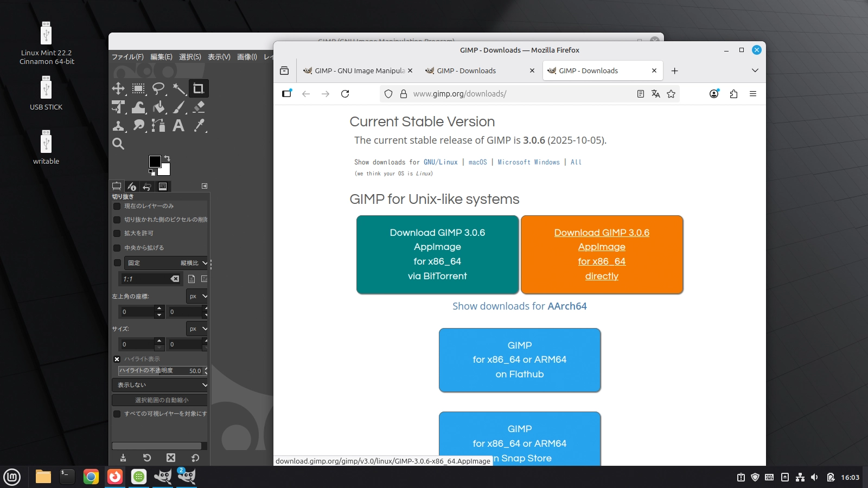The width and height of the screenshot is (868, 488).
Task: Open the Images tab in GIMP dock
Action: pyautogui.click(x=163, y=187)
